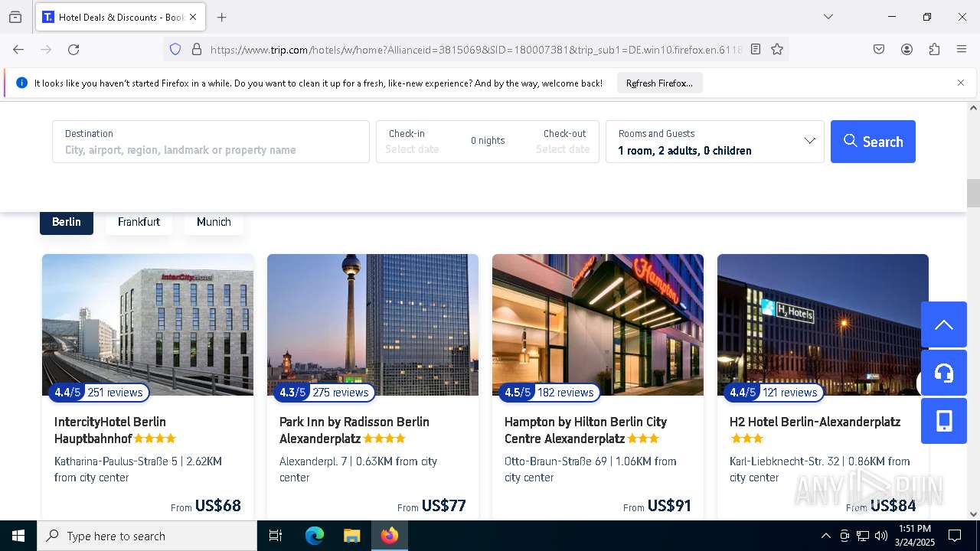Image resolution: width=980 pixels, height=551 pixels.
Task: Open customer support headset icon
Action: tap(944, 373)
